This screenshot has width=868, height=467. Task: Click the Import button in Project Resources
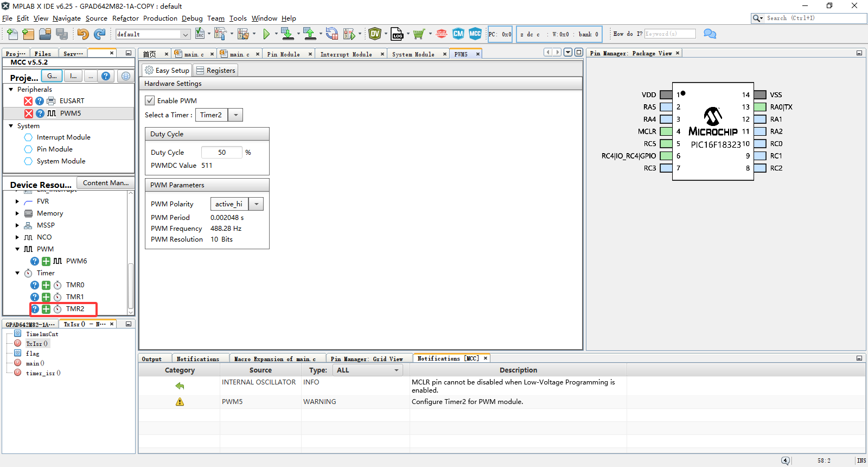click(x=73, y=76)
